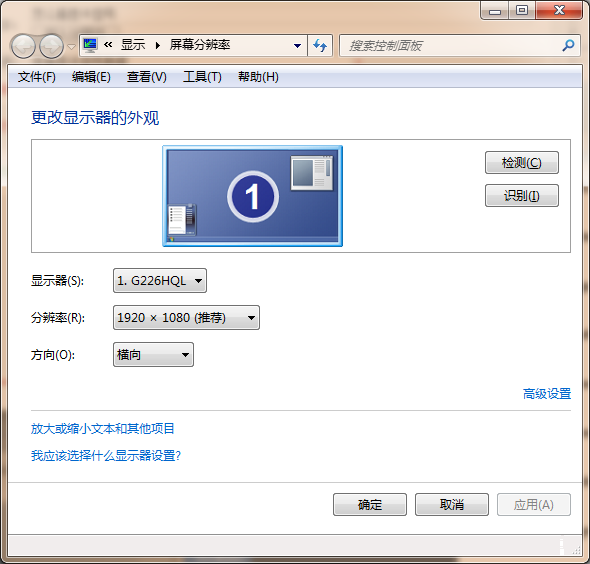Open the 文件(F) menu
The image size is (590, 564).
[36, 77]
